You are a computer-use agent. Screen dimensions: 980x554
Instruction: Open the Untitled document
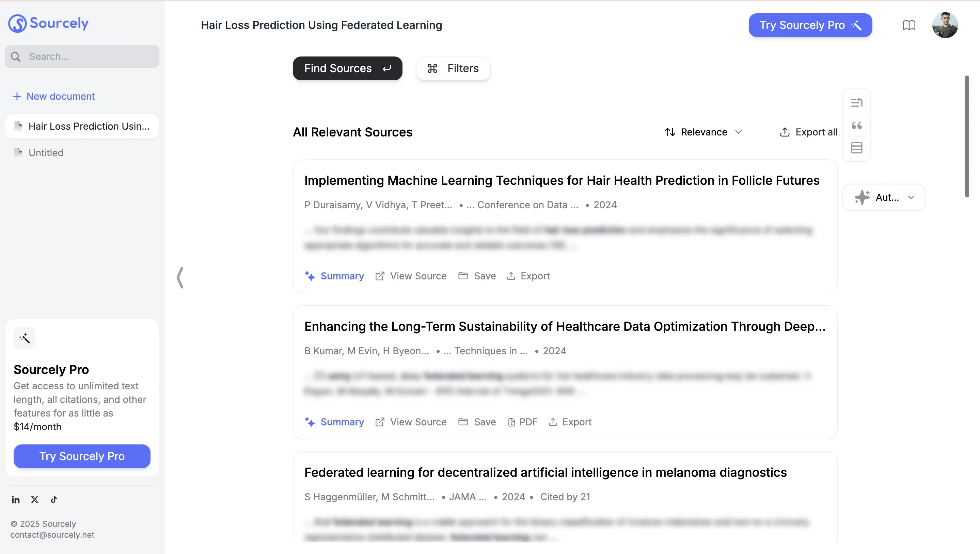tap(46, 153)
